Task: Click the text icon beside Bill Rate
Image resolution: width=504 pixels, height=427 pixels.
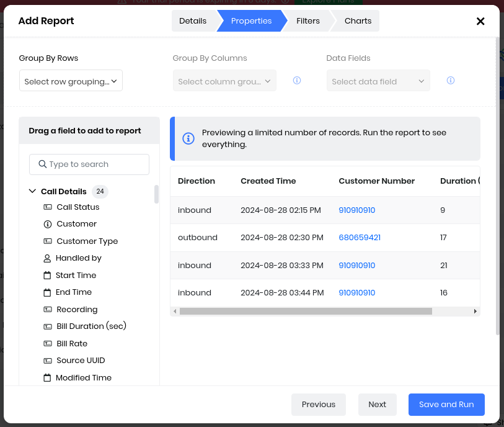Action: [x=48, y=344]
